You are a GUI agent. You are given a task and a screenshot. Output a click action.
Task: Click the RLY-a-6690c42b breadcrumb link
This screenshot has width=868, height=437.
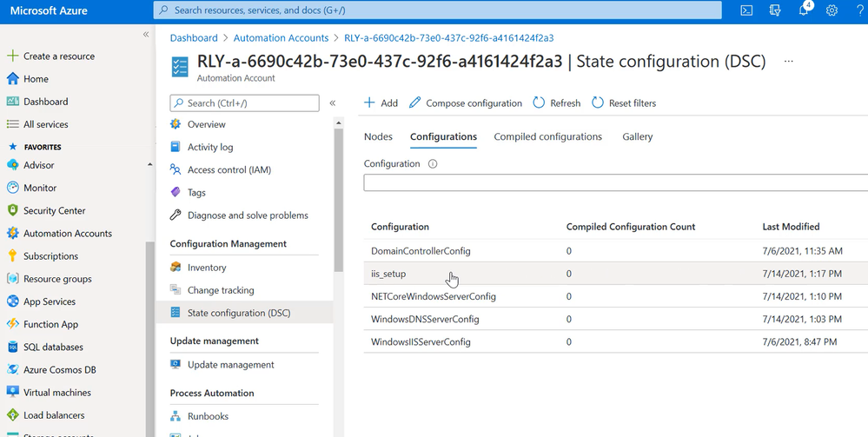449,37
